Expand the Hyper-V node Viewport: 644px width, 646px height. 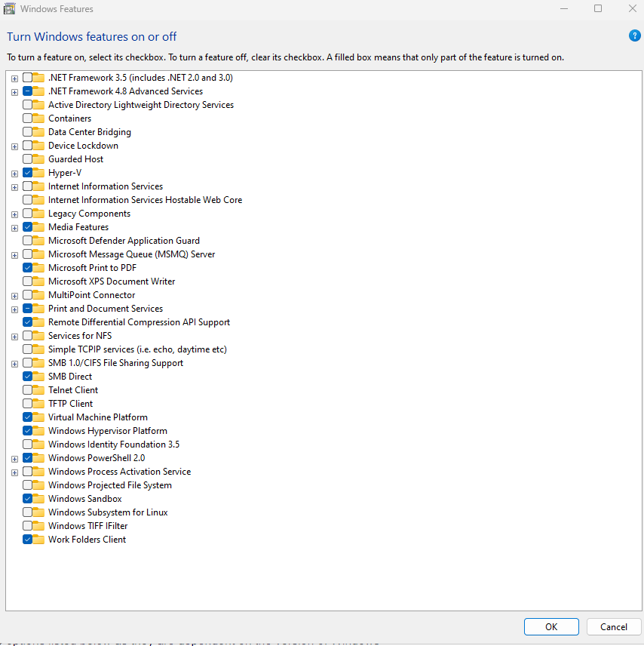[14, 174]
